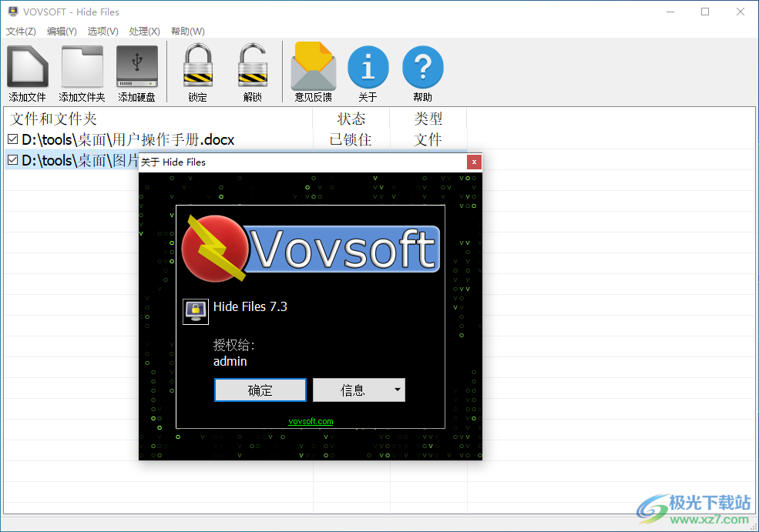Image resolution: width=759 pixels, height=532 pixels.
Task: Toggle checkbox for 用户操作手册.docx row
Action: (x=13, y=139)
